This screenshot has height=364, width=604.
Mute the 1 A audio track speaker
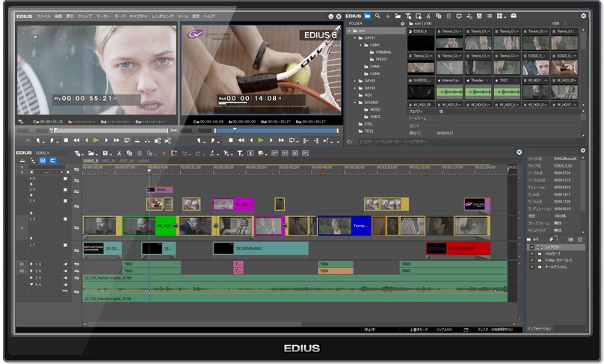pos(65,264)
